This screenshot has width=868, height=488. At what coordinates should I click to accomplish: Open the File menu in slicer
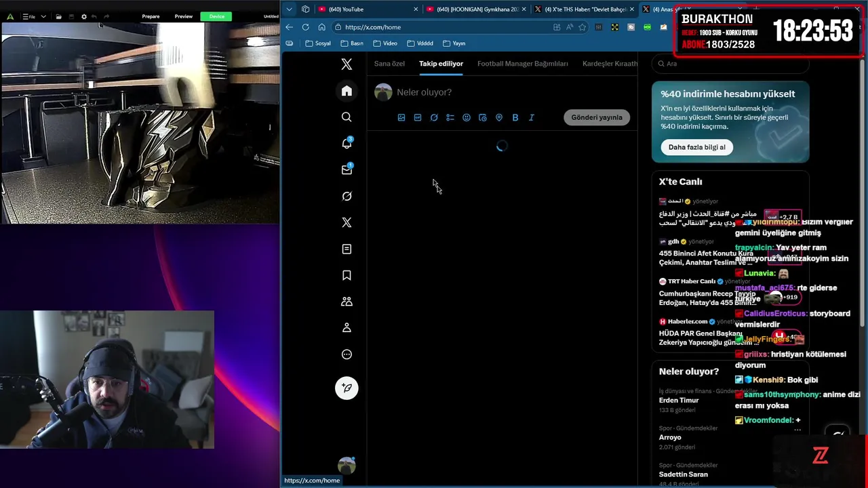pos(30,16)
